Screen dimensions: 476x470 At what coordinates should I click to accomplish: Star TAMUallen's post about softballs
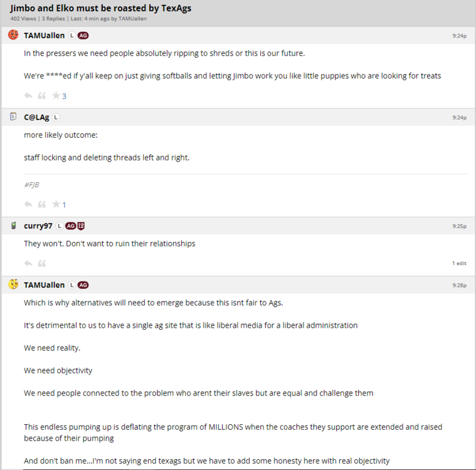(56, 96)
